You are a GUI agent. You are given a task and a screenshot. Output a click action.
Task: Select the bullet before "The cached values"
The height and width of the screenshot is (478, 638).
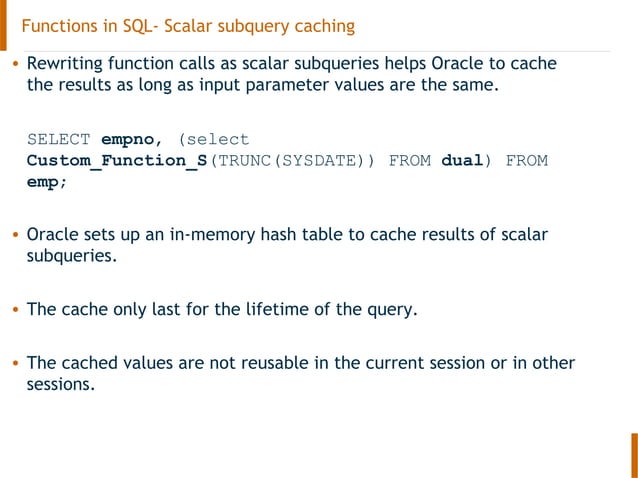click(14, 363)
